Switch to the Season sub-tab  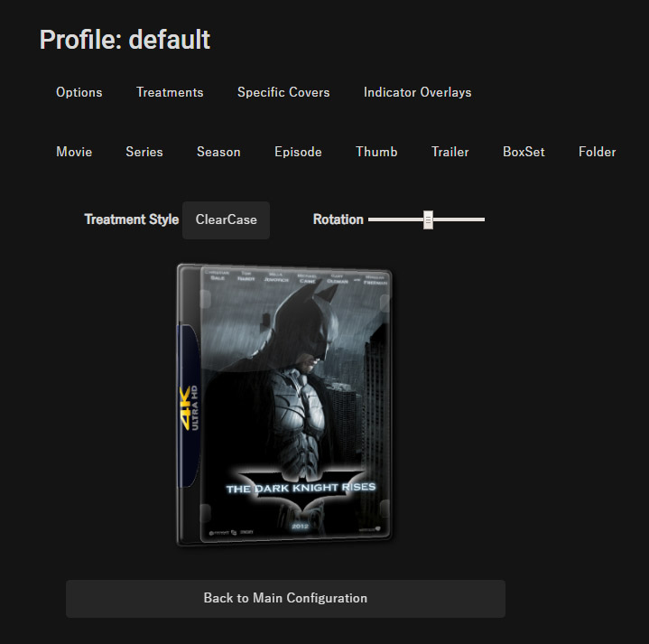tap(218, 152)
